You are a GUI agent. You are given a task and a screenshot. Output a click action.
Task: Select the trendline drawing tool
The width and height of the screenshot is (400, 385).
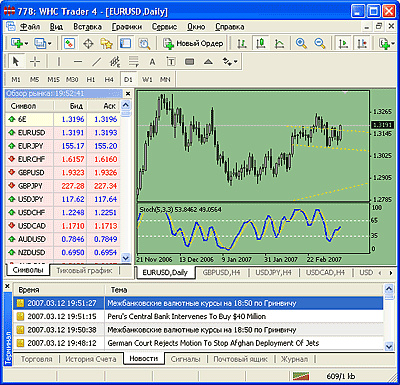point(96,62)
